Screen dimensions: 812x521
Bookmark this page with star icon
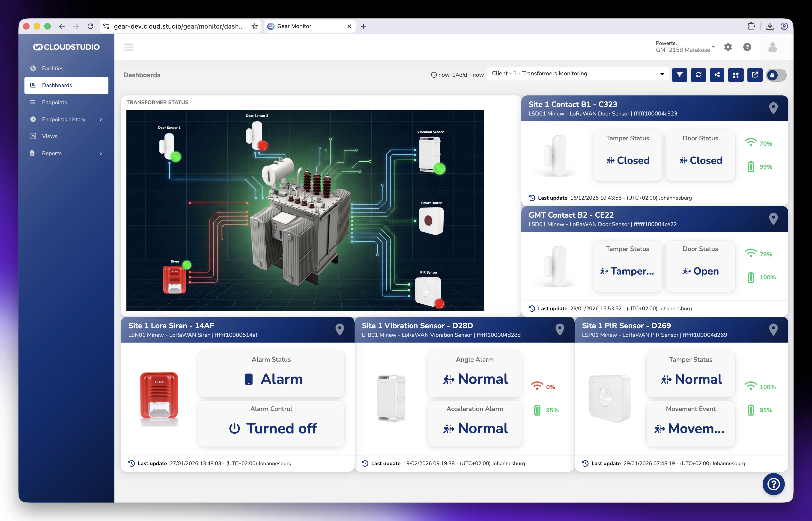(254, 26)
